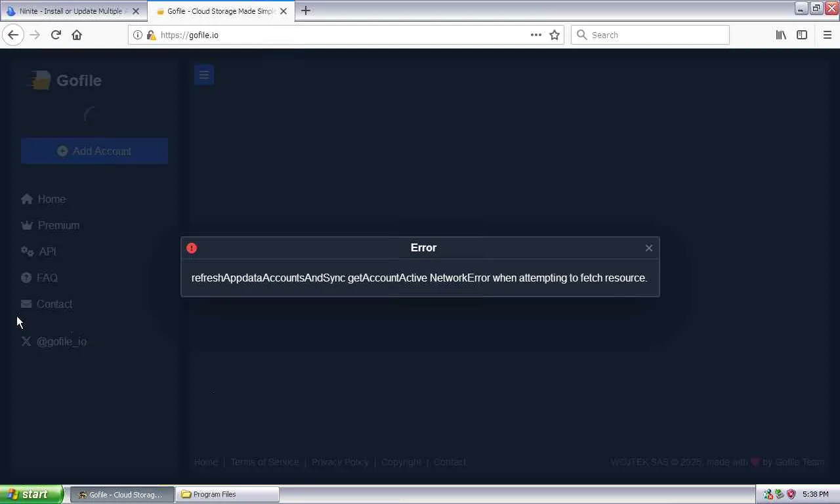
Task: Close the Ninite tab
Action: [x=136, y=11]
